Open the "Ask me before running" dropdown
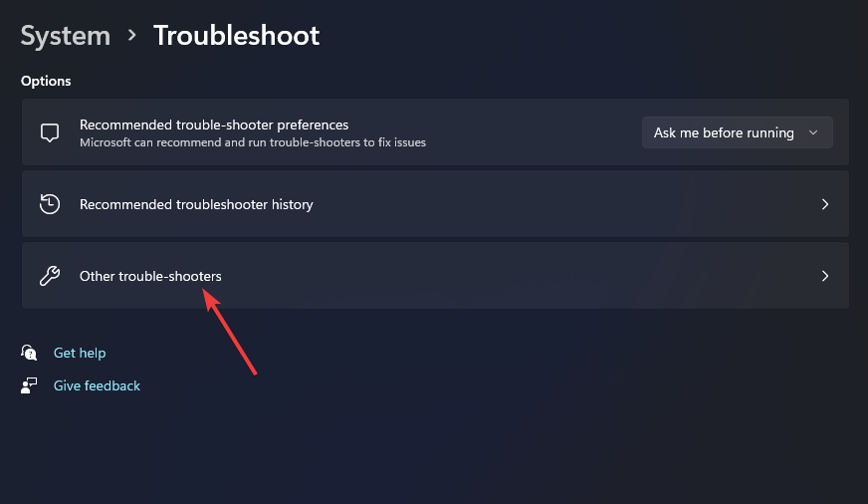868x504 pixels. (737, 132)
